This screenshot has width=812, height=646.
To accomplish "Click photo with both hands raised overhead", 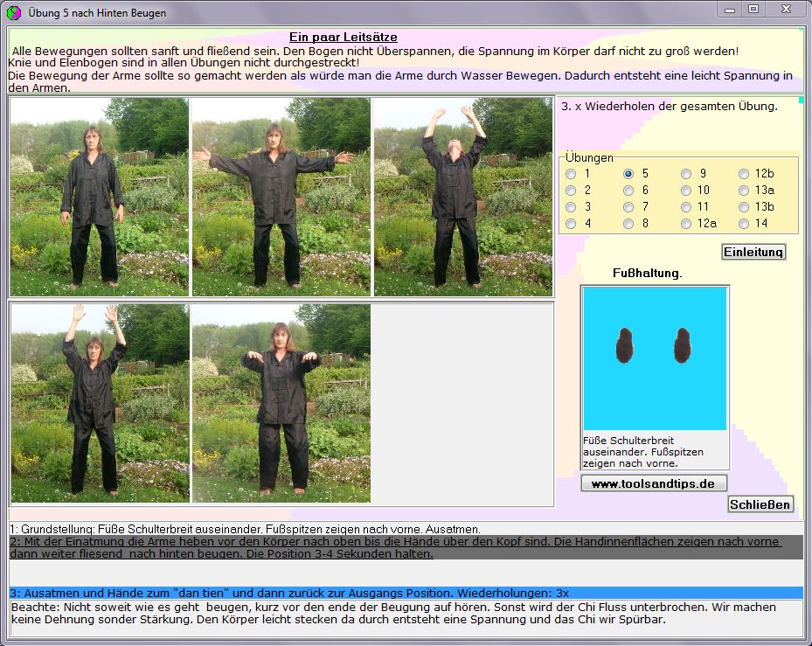I will pos(99,403).
